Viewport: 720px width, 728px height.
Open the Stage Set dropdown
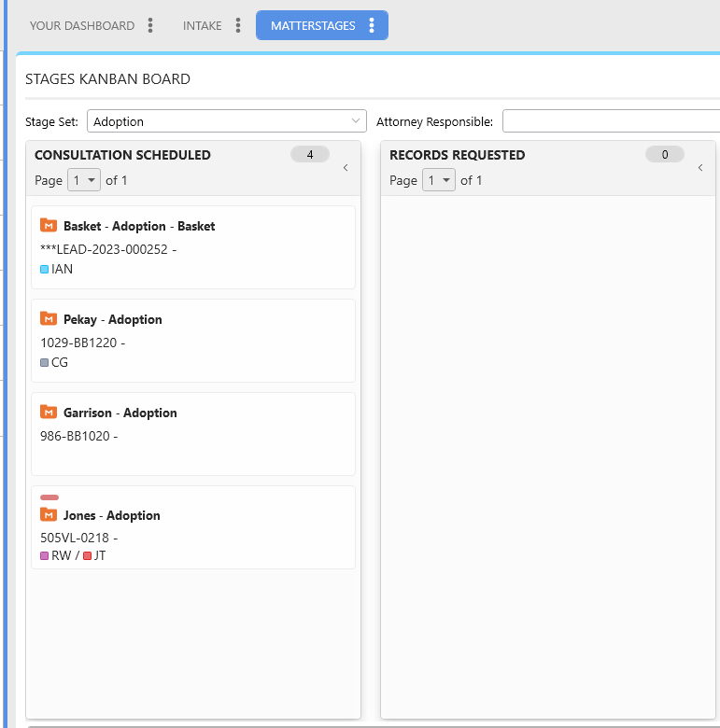pos(227,121)
